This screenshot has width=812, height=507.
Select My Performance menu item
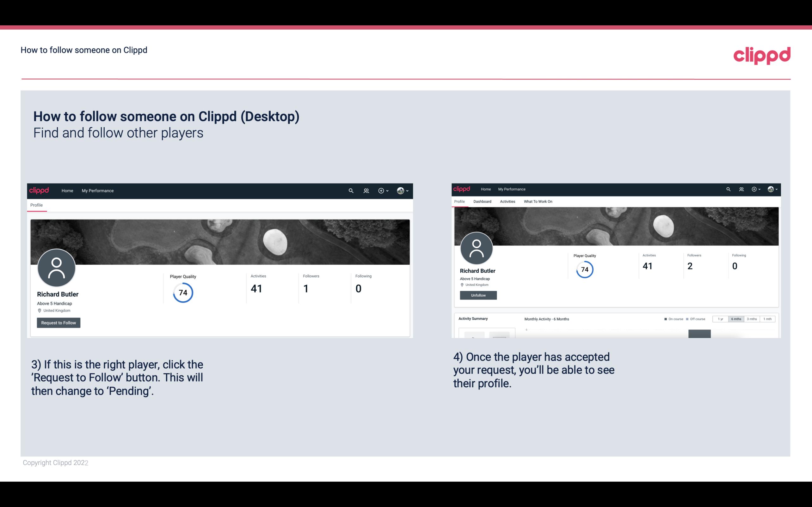97,190
